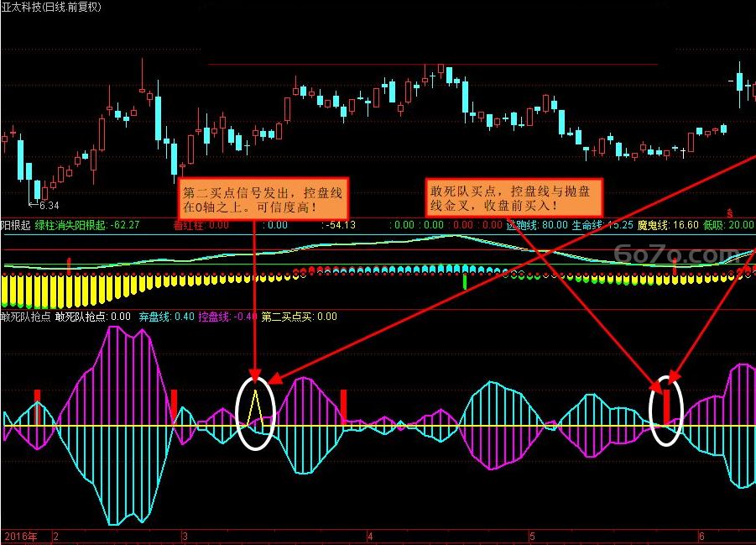This screenshot has width=756, height=545.
Task: Click the 2016年 label on time axis
Action: [x=21, y=537]
